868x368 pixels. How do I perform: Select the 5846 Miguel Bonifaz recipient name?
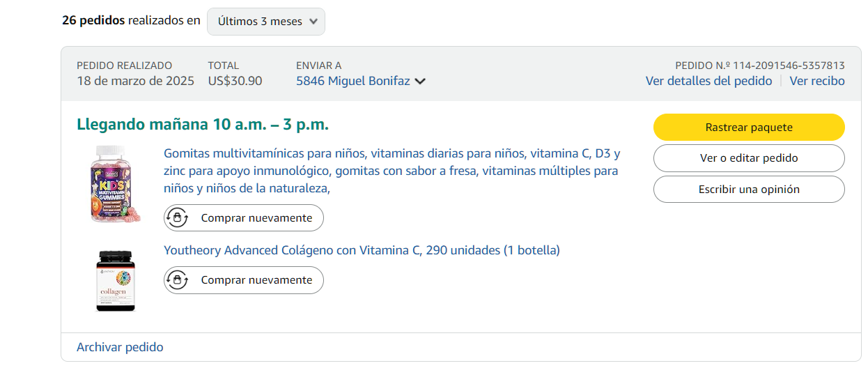[353, 81]
